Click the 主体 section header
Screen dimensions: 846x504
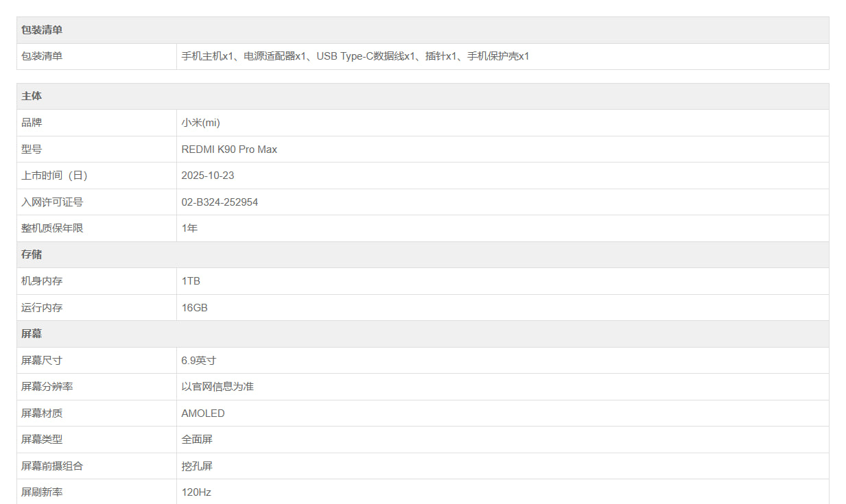point(32,96)
